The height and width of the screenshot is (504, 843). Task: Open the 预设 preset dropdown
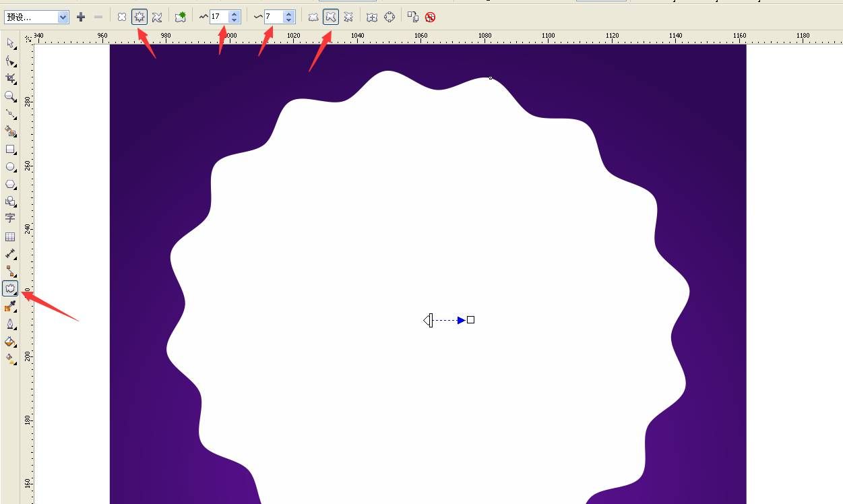37,17
